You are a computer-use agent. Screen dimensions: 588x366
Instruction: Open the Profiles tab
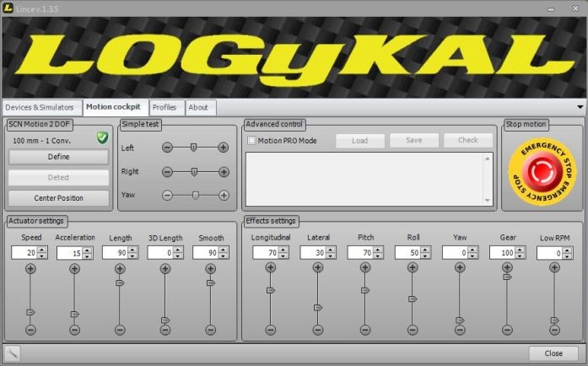(x=167, y=108)
